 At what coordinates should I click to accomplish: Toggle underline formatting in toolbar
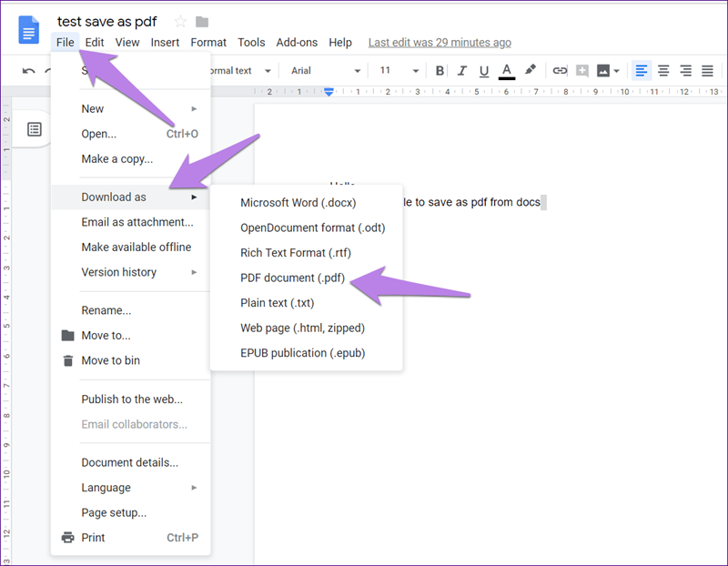[484, 71]
